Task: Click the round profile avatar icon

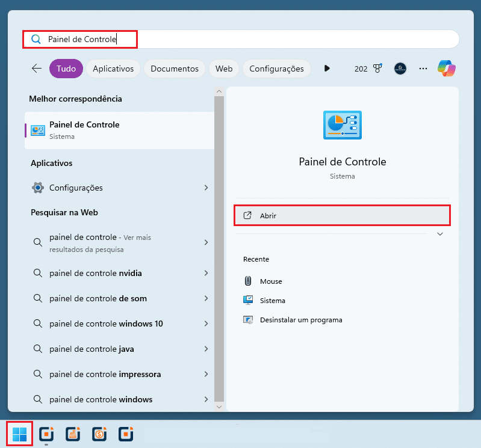Action: (400, 69)
